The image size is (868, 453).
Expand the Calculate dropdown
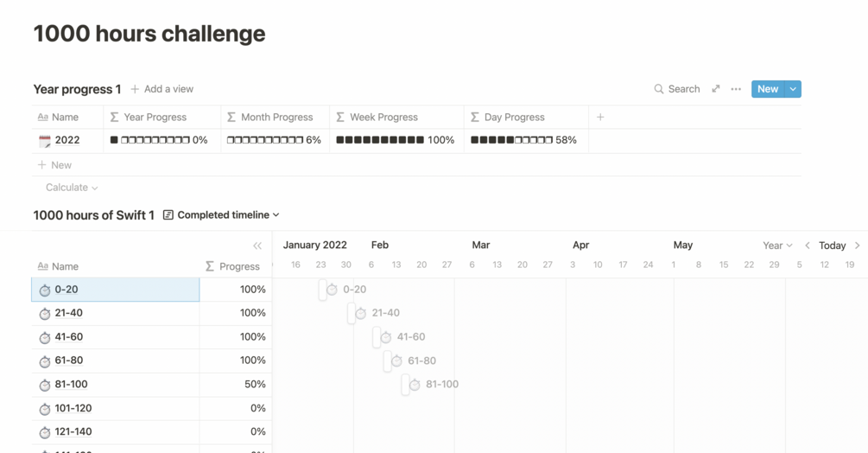click(x=72, y=188)
